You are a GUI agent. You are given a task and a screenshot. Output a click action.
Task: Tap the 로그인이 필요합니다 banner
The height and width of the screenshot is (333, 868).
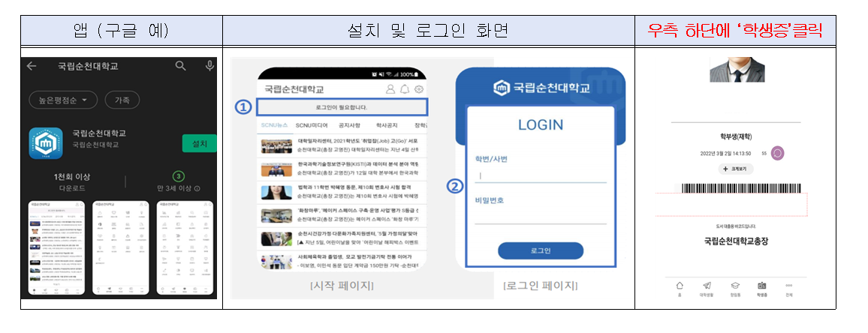pos(342,107)
